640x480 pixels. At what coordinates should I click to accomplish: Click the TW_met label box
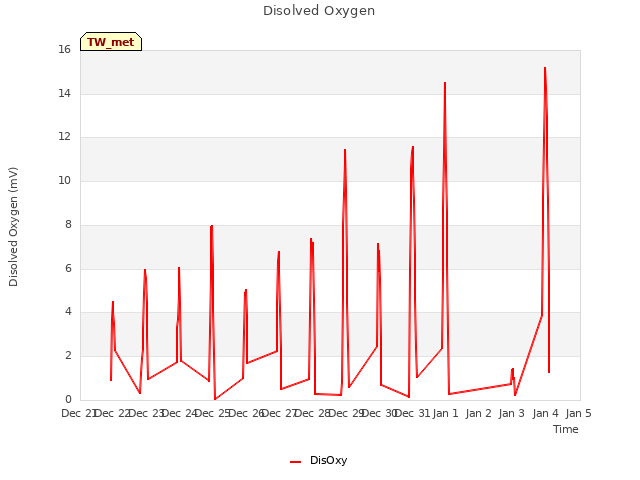pyautogui.click(x=111, y=42)
